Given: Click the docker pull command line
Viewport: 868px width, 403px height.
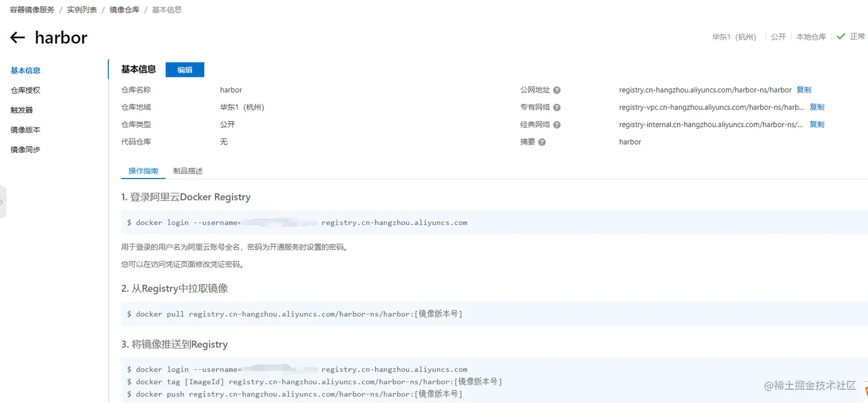Looking at the screenshot, I should [294, 314].
